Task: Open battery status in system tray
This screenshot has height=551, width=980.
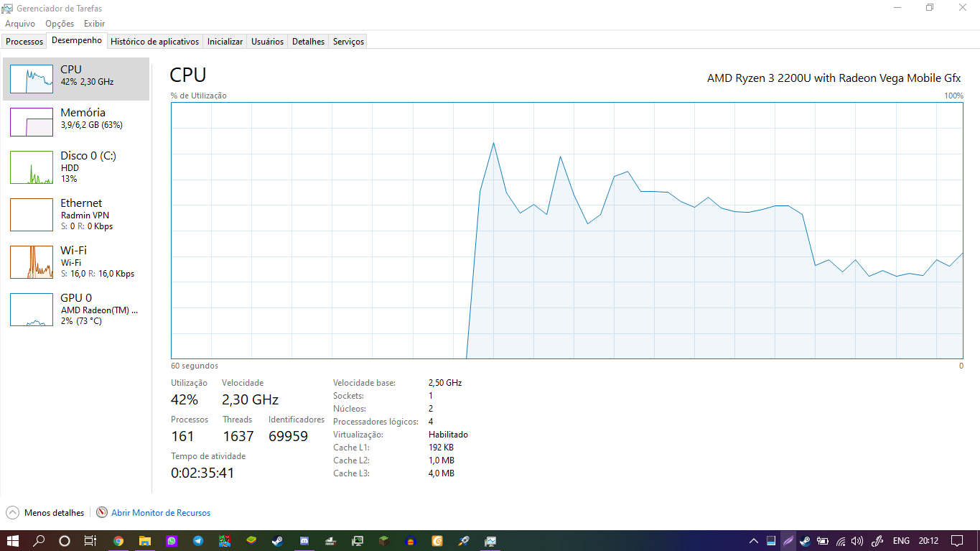Action: (823, 540)
